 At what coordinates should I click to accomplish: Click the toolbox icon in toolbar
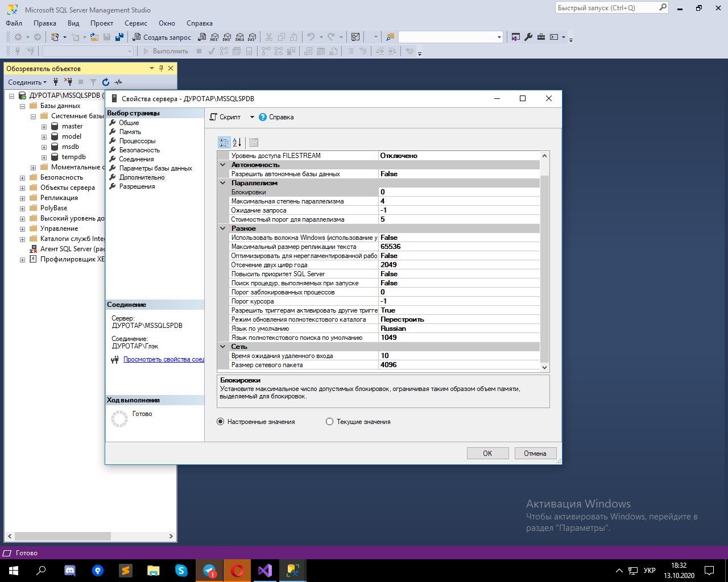(x=541, y=37)
